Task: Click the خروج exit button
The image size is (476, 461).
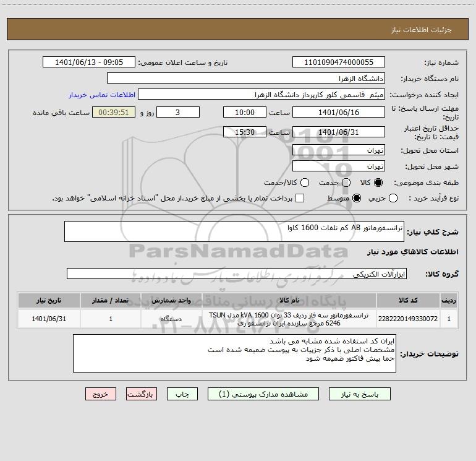Action: tap(101, 394)
